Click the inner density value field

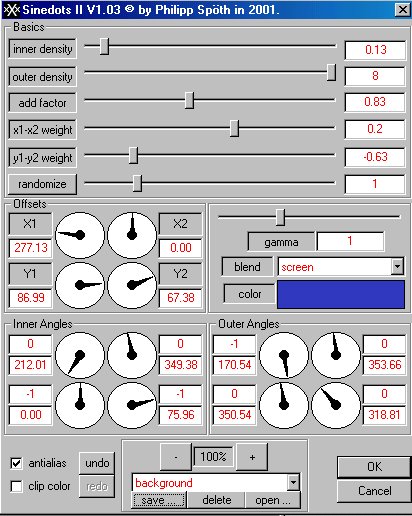click(x=375, y=50)
